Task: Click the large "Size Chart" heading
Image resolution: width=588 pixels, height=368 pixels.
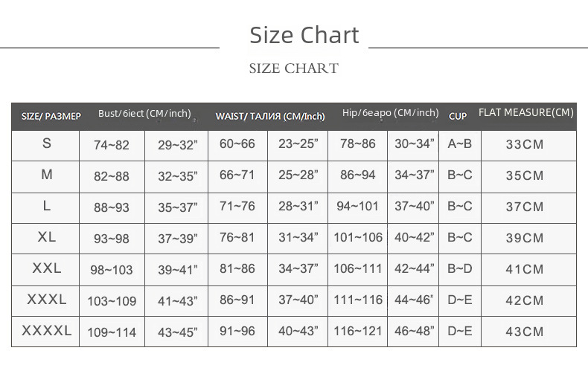Action: 304,35
